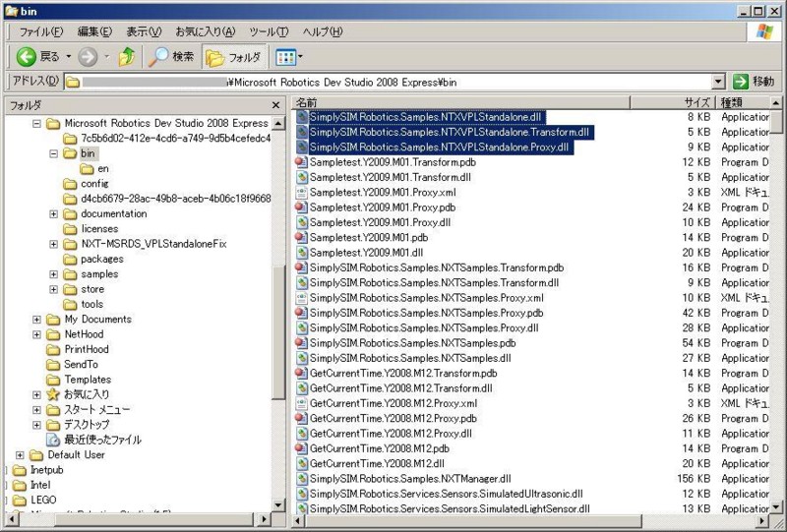Click the NXTManager.dll file icon
The width and height of the screenshot is (787, 532).
(301, 478)
